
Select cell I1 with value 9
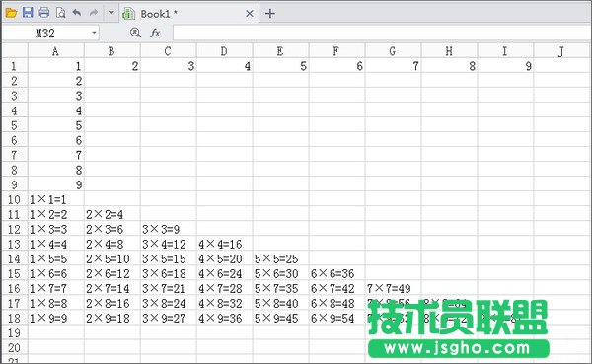[x=505, y=66]
